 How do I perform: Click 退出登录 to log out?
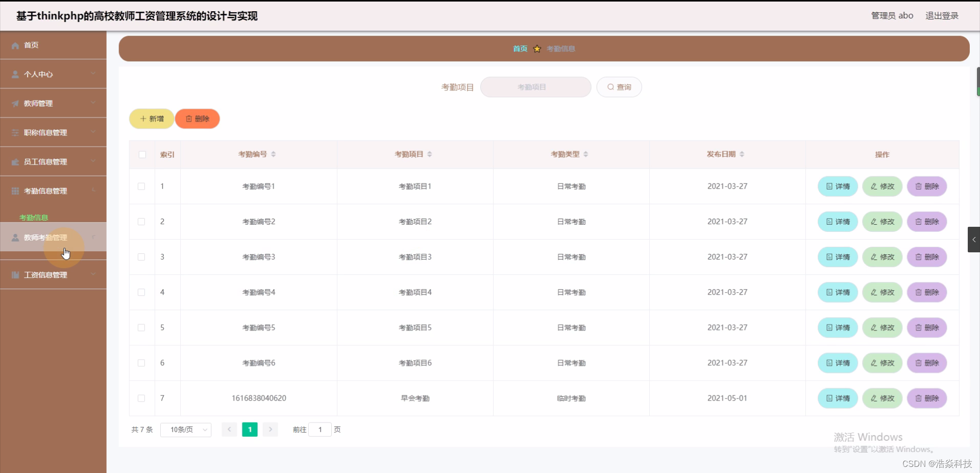click(x=942, y=15)
